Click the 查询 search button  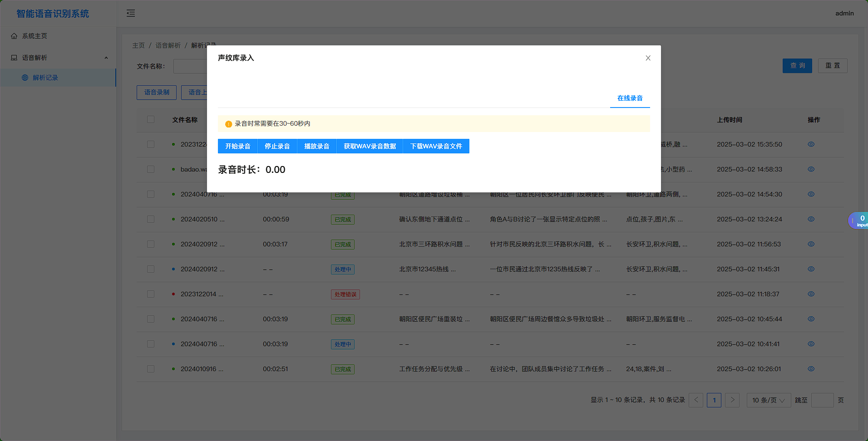[x=797, y=66]
